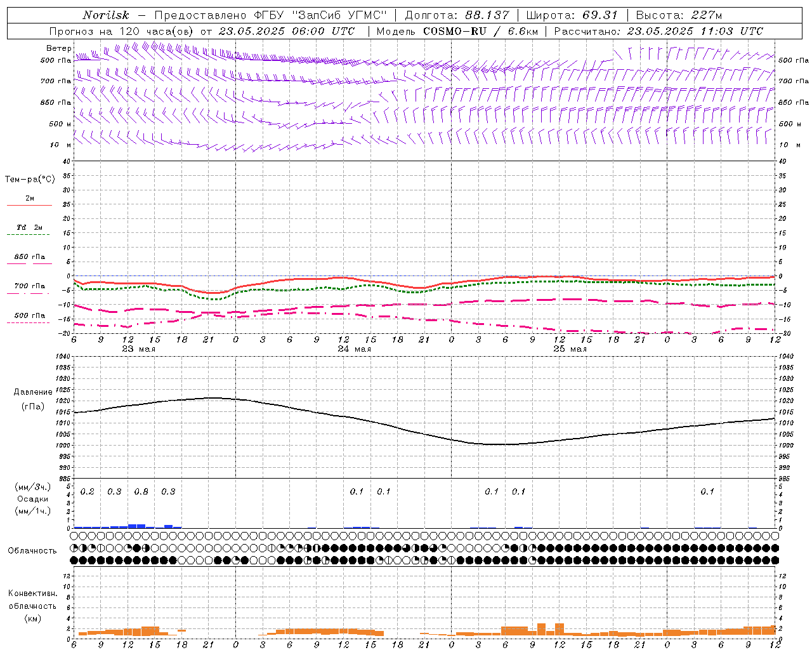Click the Осадки panel label

click(33, 499)
